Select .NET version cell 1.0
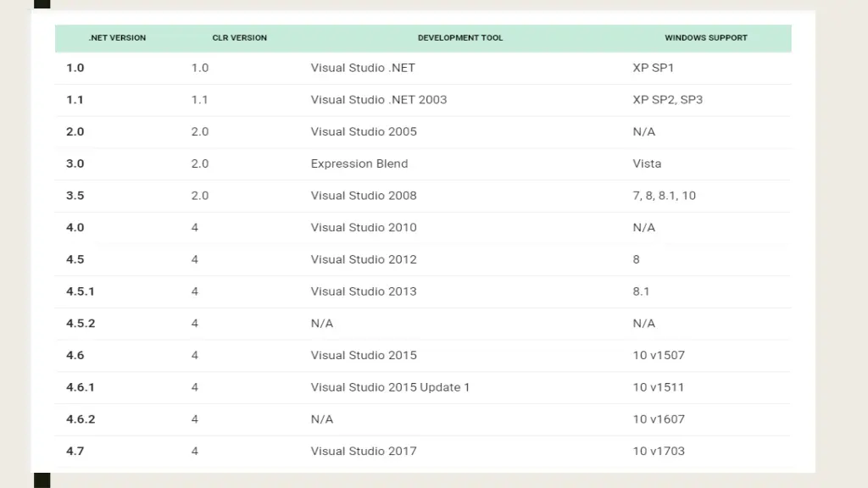The image size is (868, 488). click(x=75, y=68)
